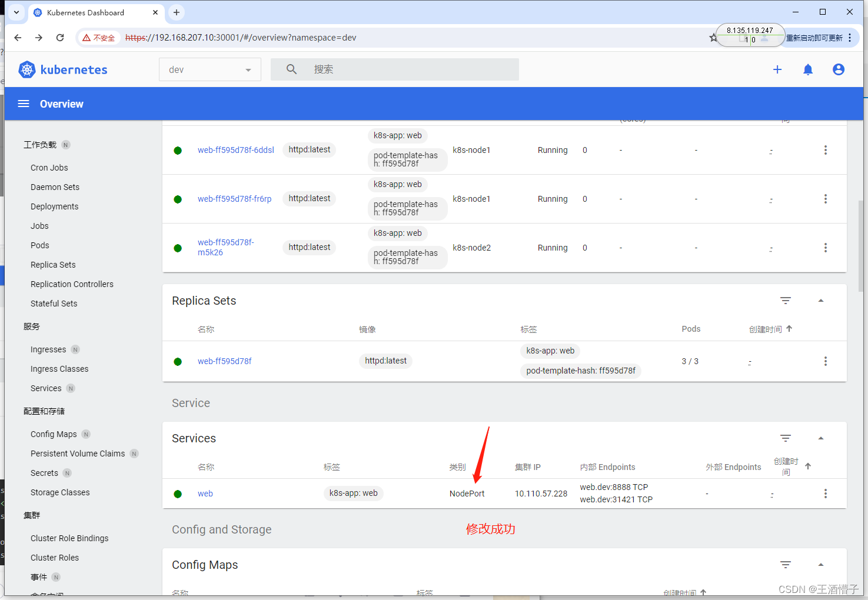
Task: Click the restart-to-update button
Action: coord(814,38)
